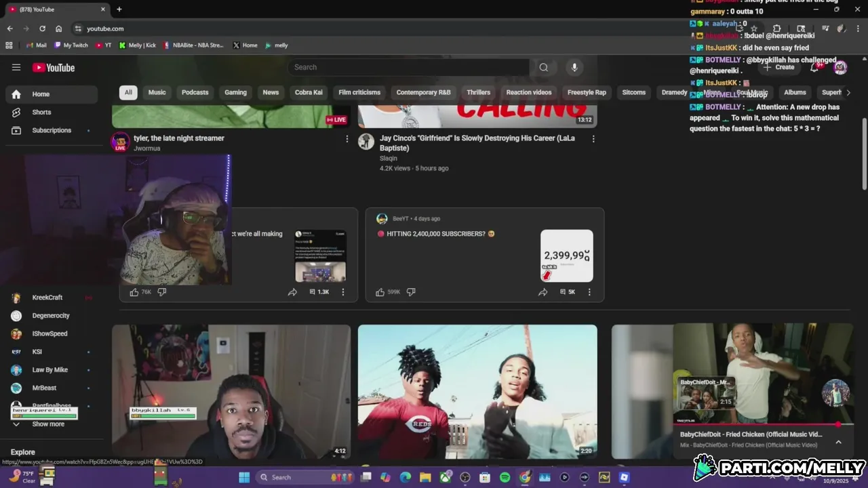Screen dimensions: 868x488
Task: Go back in browser history
Action: click(x=9, y=28)
